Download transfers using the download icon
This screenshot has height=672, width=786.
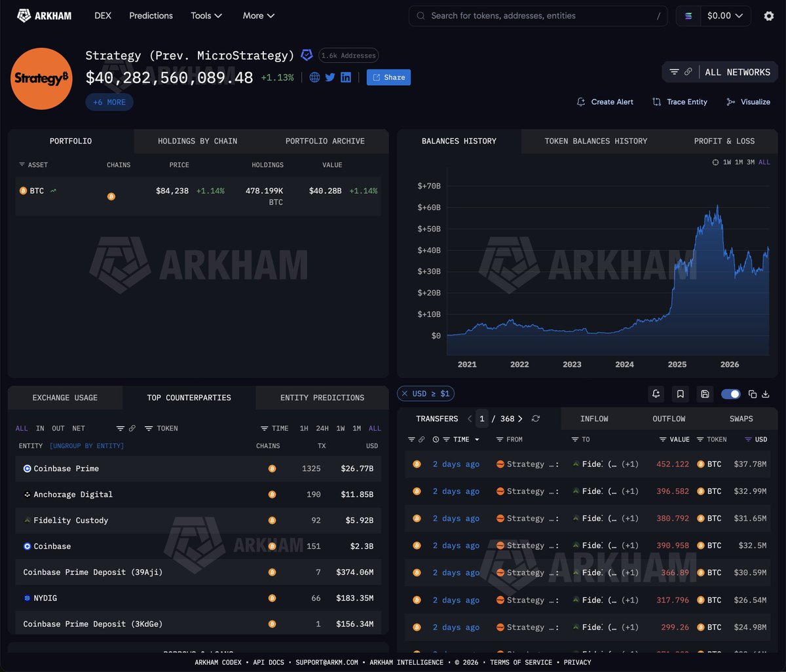pos(765,394)
